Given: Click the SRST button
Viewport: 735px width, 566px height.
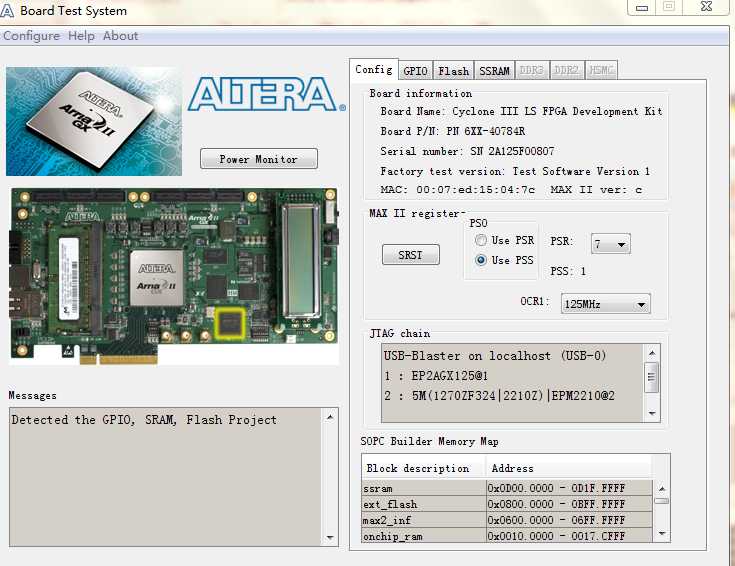Looking at the screenshot, I should click(x=411, y=255).
